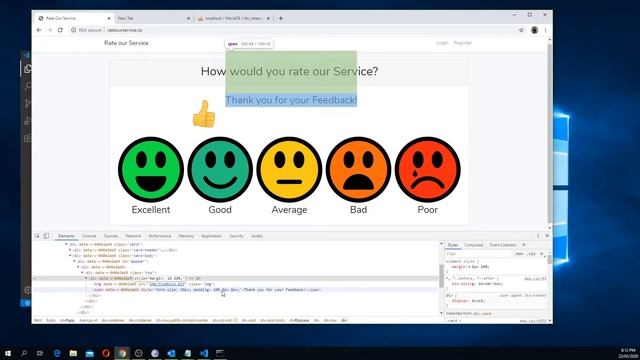Open Task View on the taskbar
This screenshot has width=640, height=360.
[x=40, y=353]
